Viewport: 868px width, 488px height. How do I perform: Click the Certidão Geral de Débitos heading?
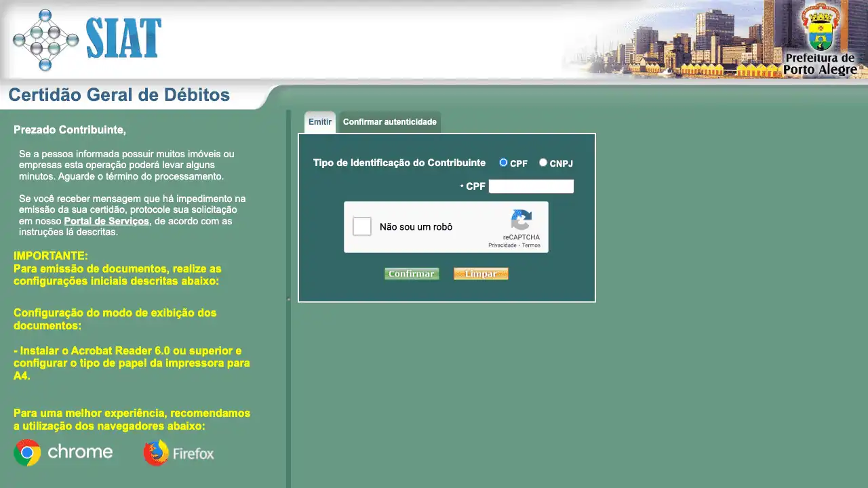(119, 96)
